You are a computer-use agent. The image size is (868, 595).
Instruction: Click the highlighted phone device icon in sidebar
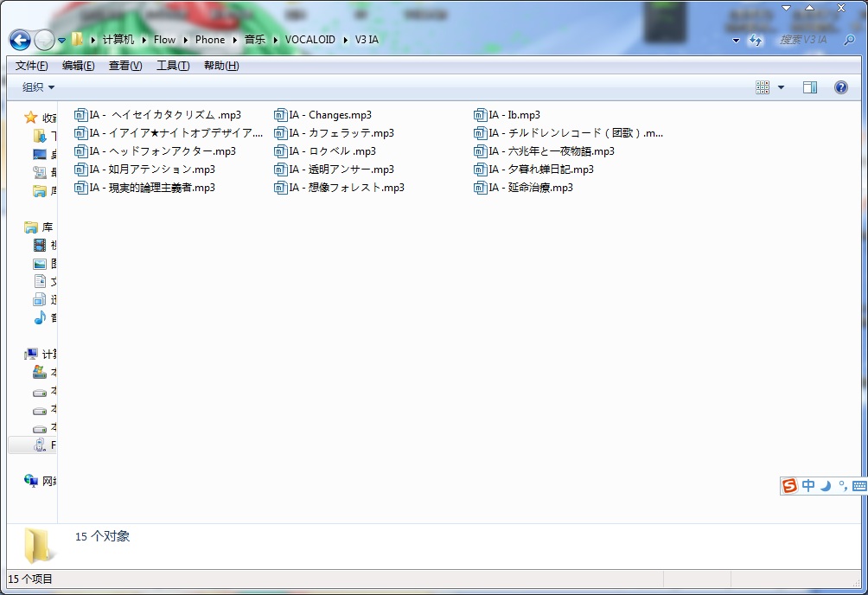tap(39, 445)
